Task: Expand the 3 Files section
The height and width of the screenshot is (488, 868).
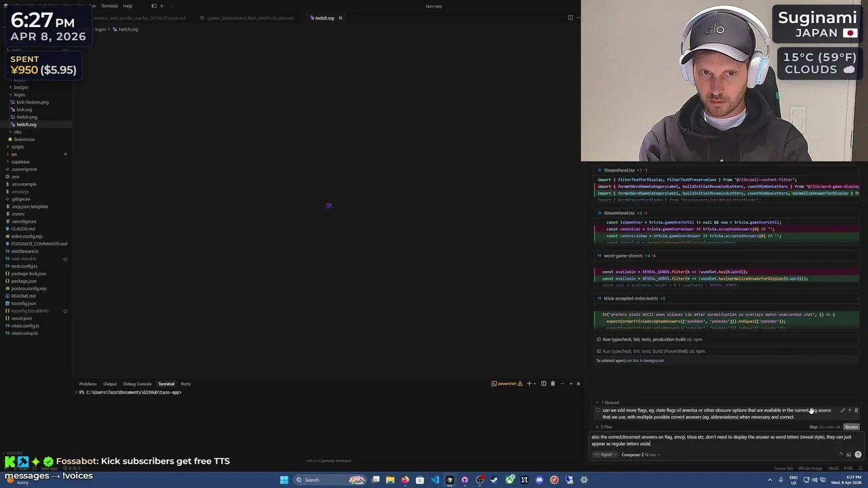Action: point(605,427)
